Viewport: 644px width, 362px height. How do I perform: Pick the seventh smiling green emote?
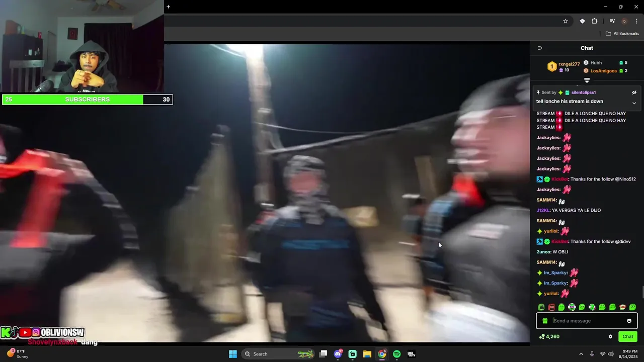pos(602,307)
